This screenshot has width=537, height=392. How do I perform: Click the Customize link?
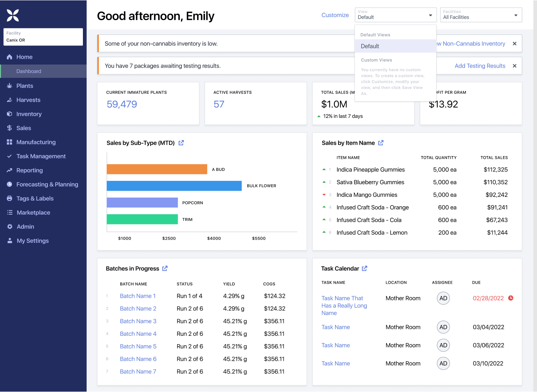335,15
